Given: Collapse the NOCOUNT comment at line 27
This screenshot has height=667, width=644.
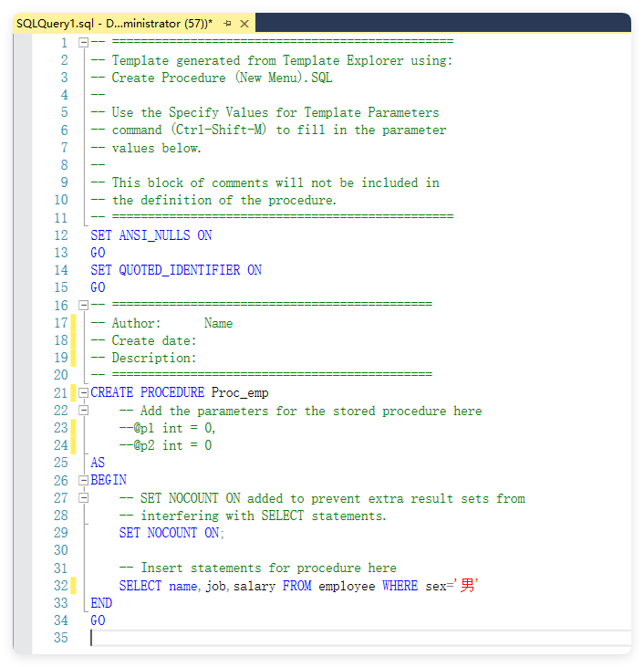Looking at the screenshot, I should tap(83, 497).
